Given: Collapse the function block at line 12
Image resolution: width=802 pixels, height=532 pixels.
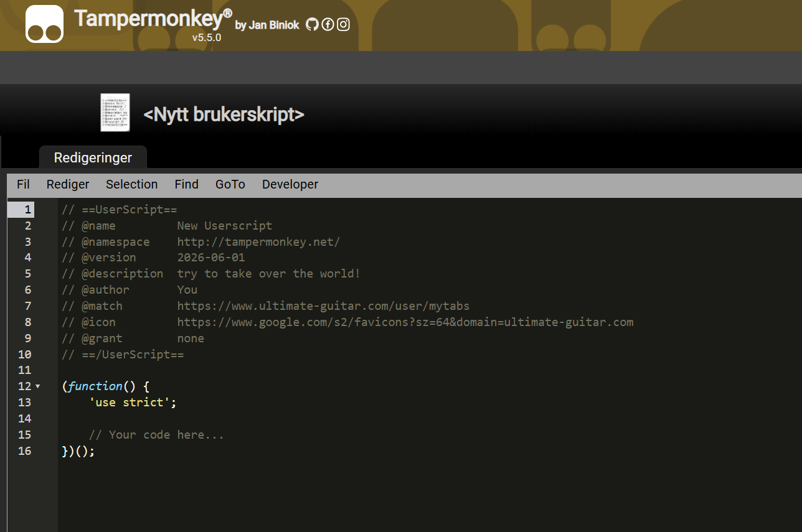Looking at the screenshot, I should [37, 386].
